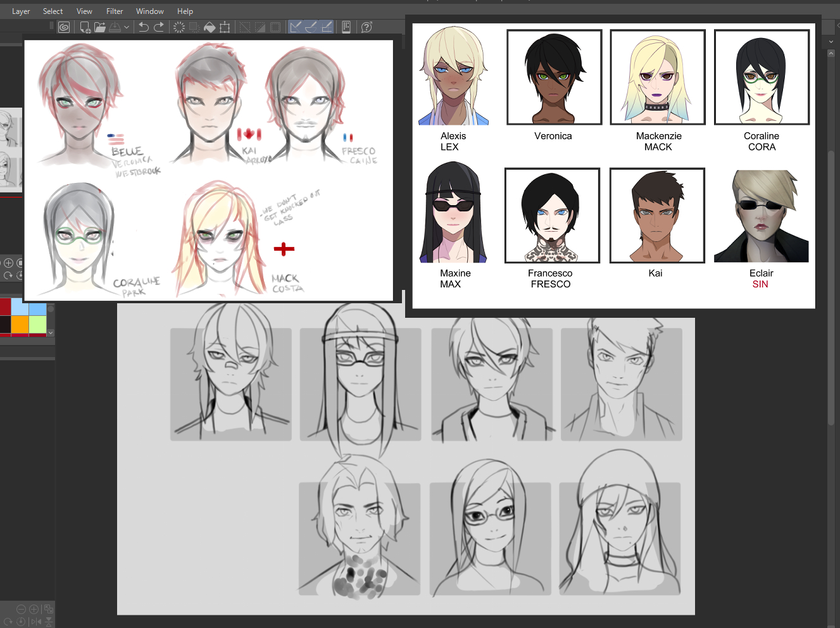
Task: Click the Scale/Rotate transform icon
Action: point(225,27)
